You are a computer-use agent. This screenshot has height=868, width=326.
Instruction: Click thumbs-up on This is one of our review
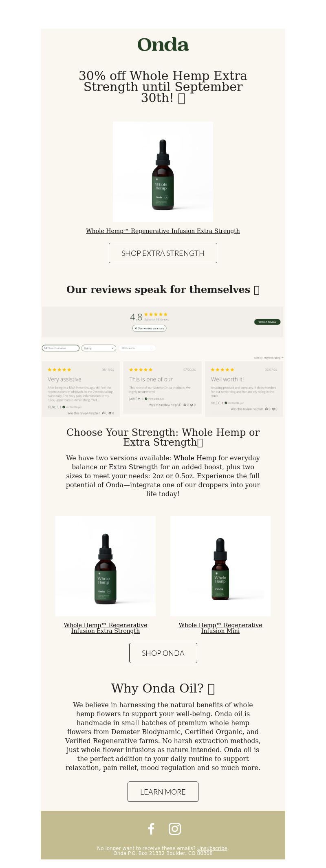[185, 405]
